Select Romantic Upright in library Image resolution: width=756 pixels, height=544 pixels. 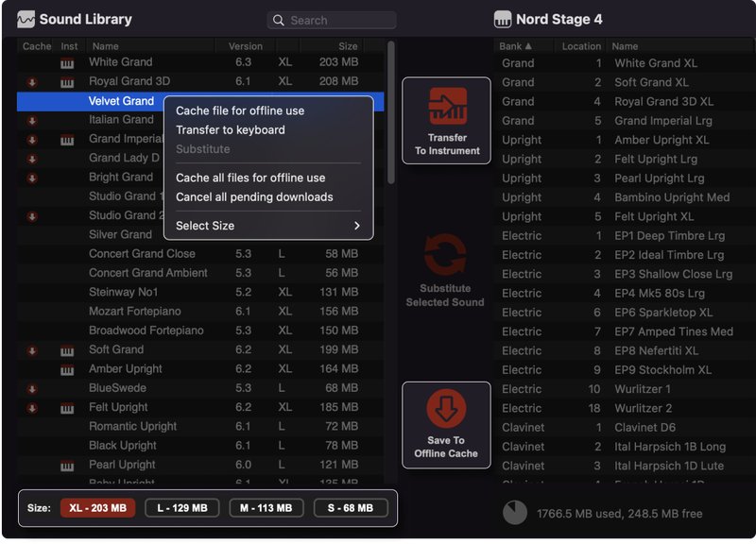coord(200,427)
